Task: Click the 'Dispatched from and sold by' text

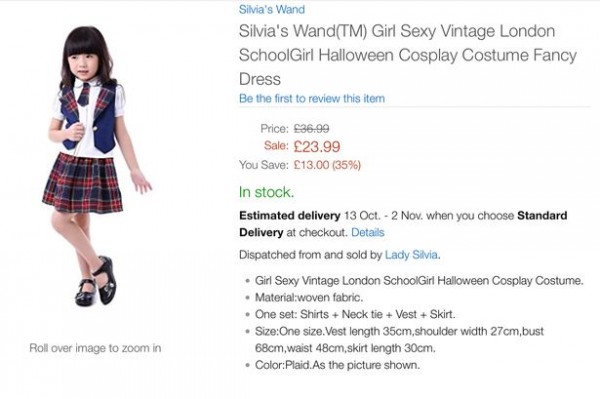Action: point(310,255)
